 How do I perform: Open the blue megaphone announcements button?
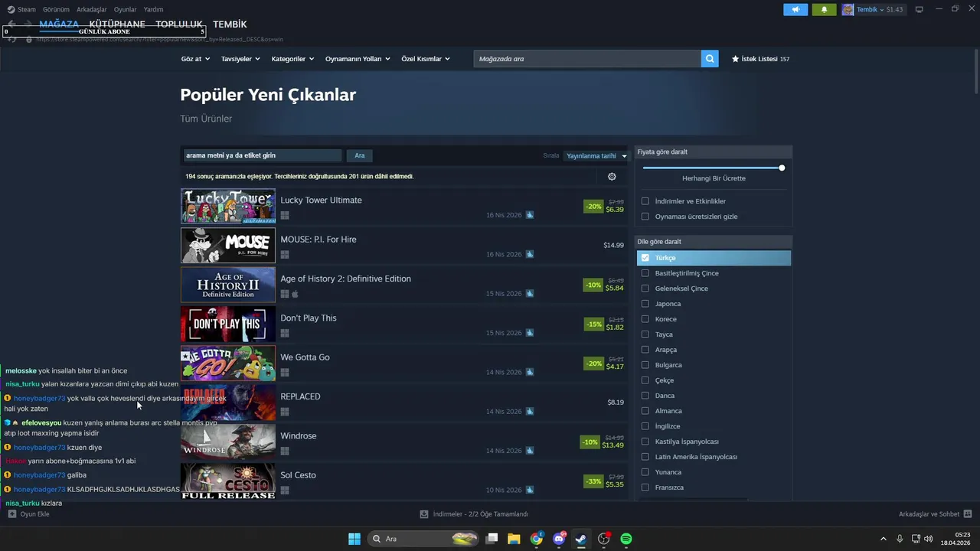795,9
